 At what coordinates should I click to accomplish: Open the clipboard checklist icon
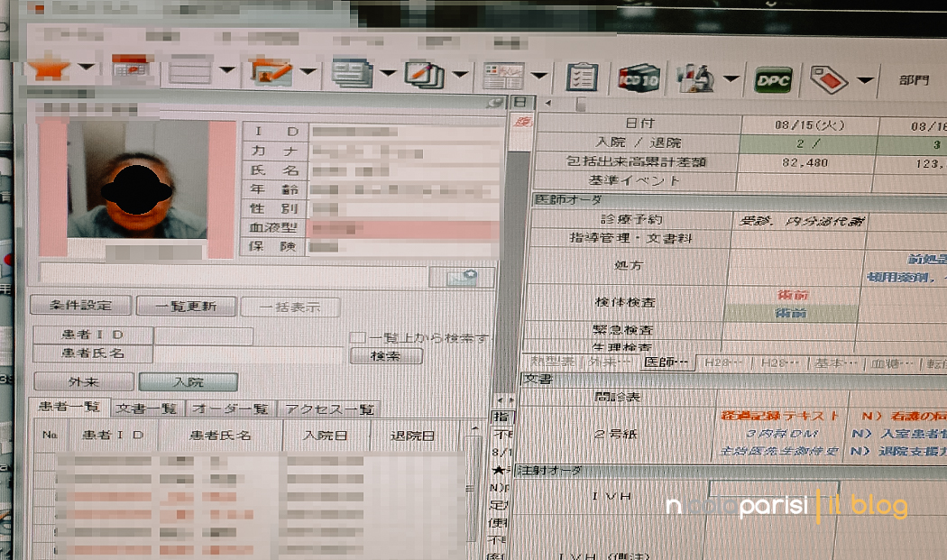tap(582, 77)
